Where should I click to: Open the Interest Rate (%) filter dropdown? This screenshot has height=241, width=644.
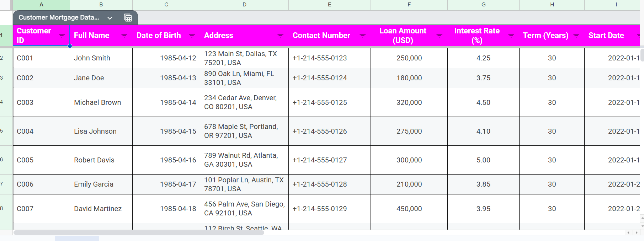click(511, 36)
